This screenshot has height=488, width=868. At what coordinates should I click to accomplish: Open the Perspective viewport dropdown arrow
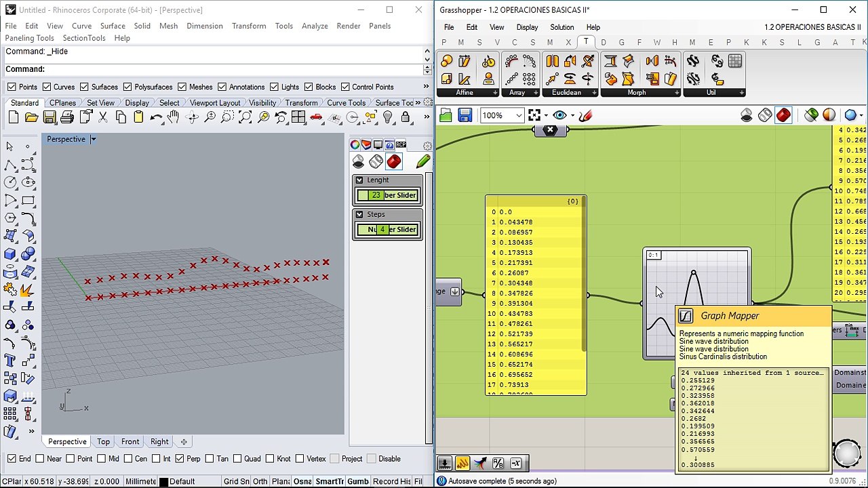click(94, 140)
